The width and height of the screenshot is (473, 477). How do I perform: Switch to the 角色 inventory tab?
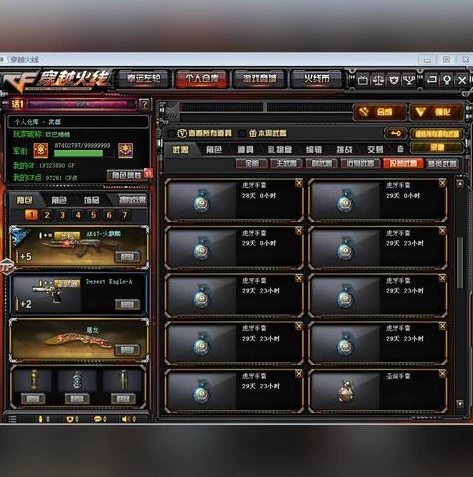(214, 150)
